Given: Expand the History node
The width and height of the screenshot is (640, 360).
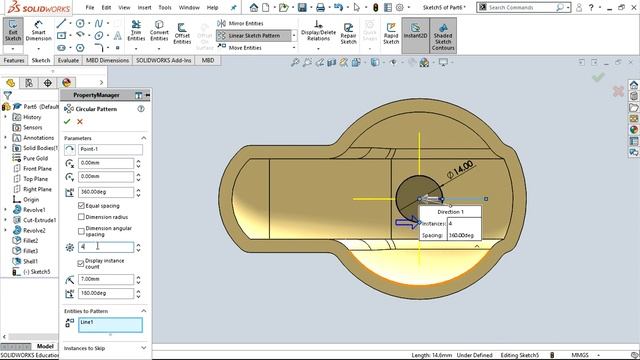Looking at the screenshot, I should [5, 117].
